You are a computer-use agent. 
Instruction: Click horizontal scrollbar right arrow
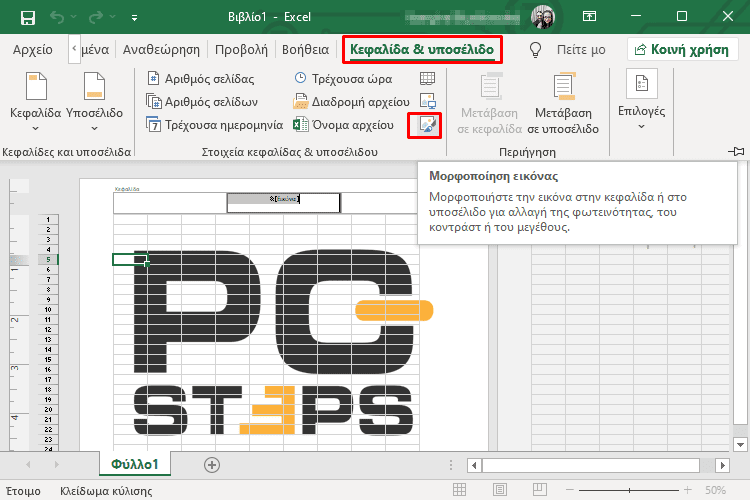[x=722, y=465]
